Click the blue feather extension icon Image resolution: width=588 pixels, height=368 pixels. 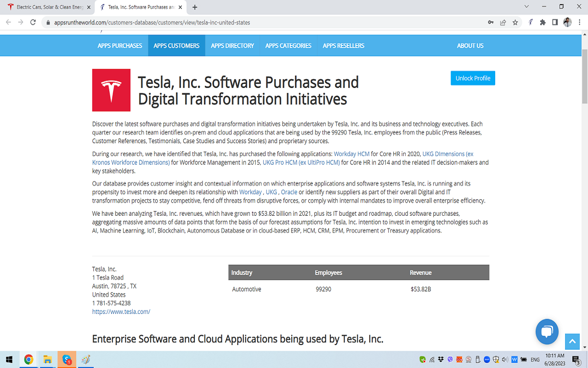[x=531, y=22]
